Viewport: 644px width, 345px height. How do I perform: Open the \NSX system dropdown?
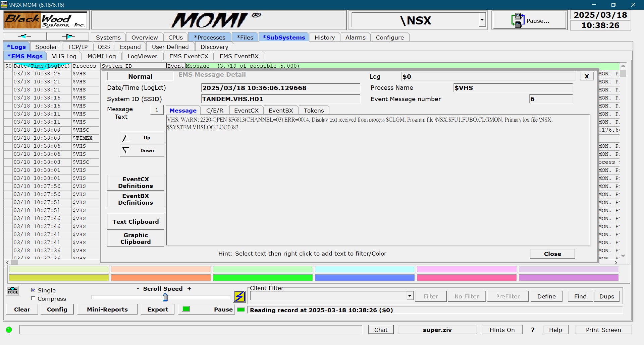(482, 20)
